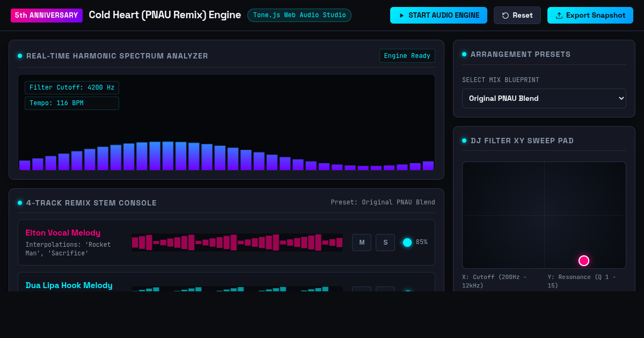
Task: Adjust the Elton Vocal Melody volume slider
Action: coord(407,243)
